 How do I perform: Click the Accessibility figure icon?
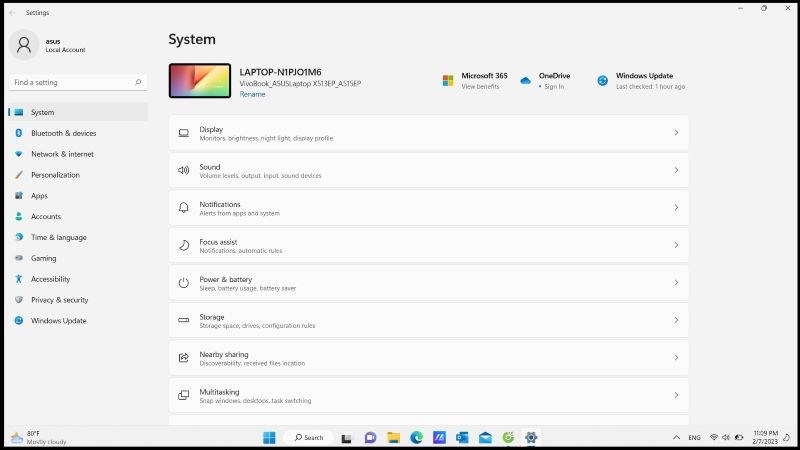click(19, 279)
